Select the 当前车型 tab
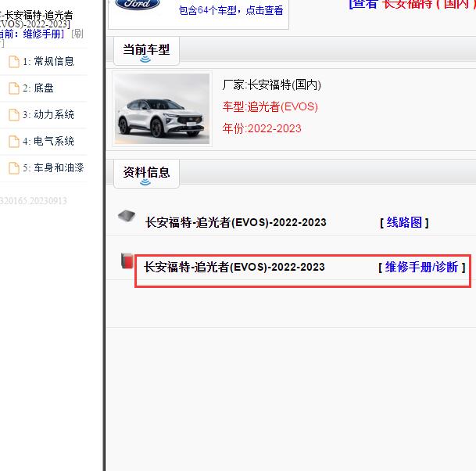The height and width of the screenshot is (471, 476). pyautogui.click(x=146, y=51)
